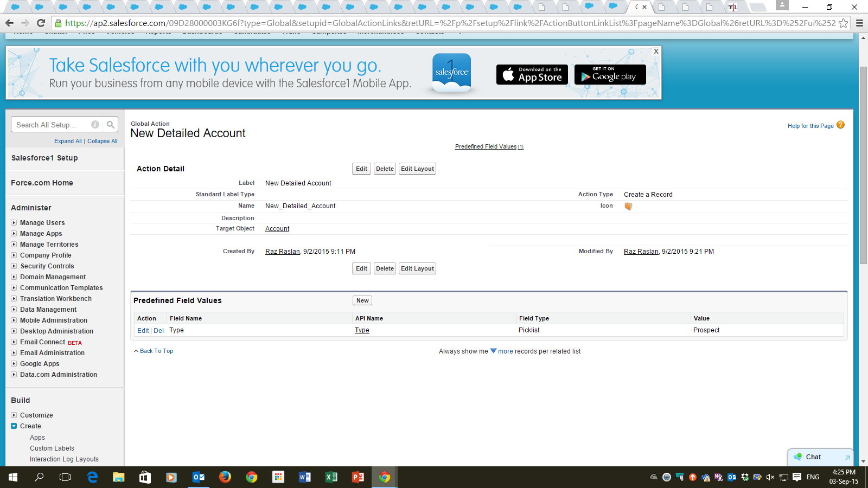Click the Edit link in the Type row
Screen dimensions: 868x488
pyautogui.click(x=143, y=331)
